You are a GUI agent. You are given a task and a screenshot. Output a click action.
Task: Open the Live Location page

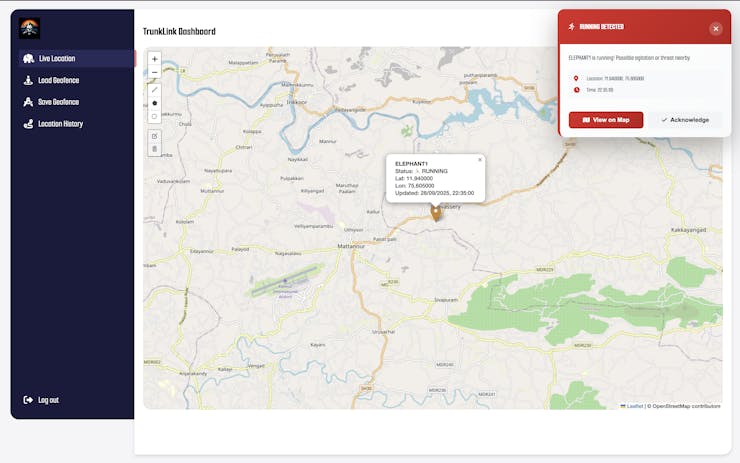click(76, 59)
